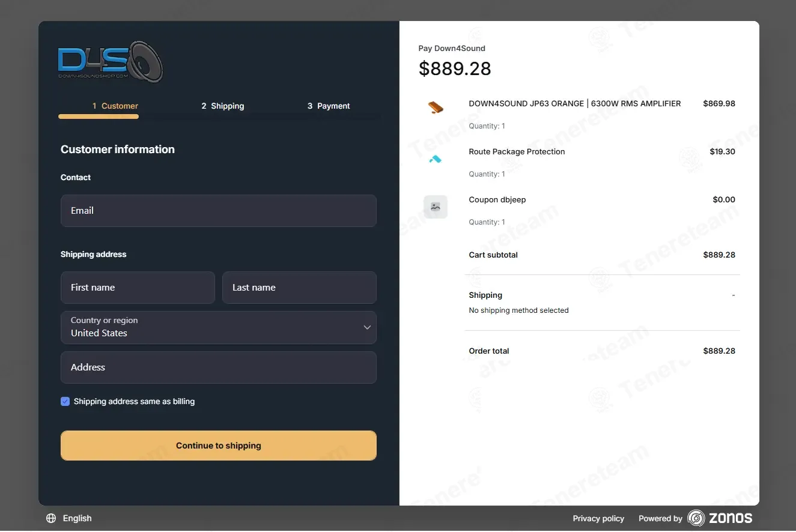Open the Privacy policy link

[598, 518]
